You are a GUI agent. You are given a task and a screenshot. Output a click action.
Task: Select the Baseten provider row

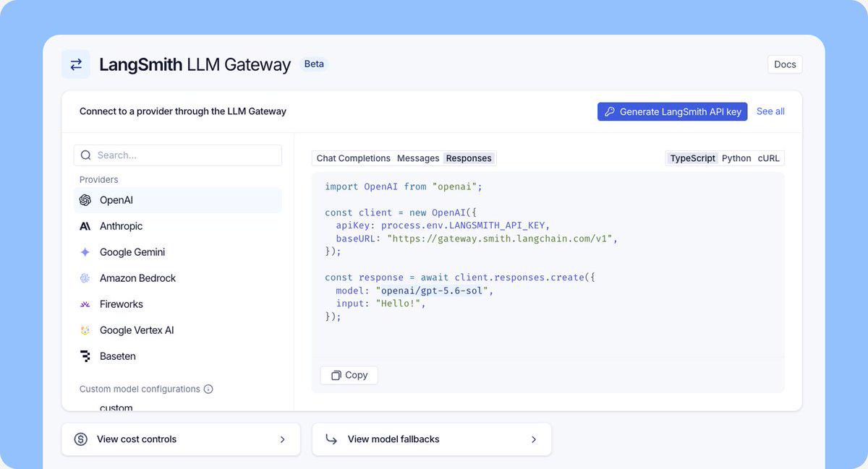coord(178,356)
